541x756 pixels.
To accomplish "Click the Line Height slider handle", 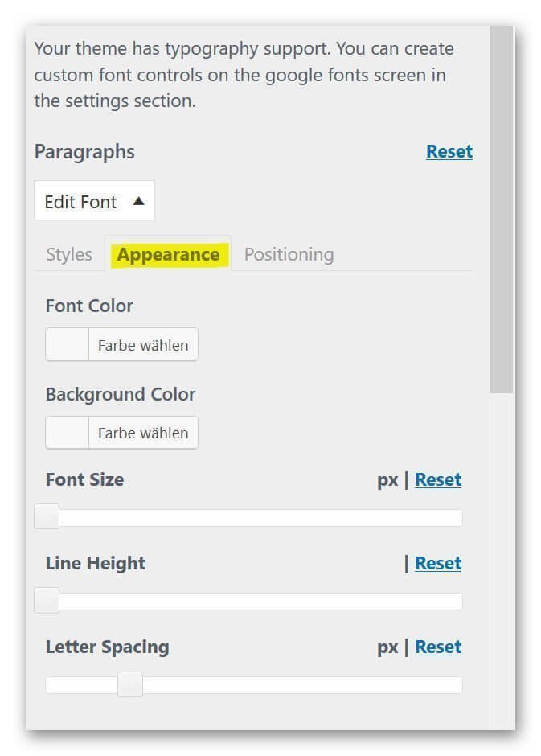I will pyautogui.click(x=47, y=600).
